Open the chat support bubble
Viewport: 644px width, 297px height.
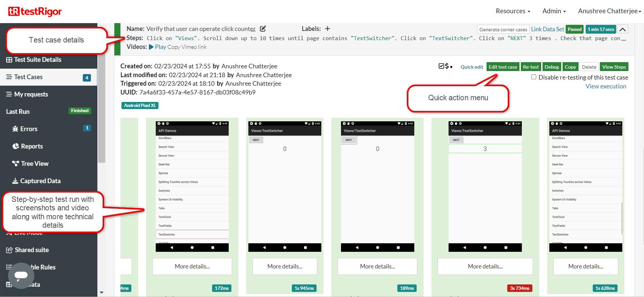21,275
